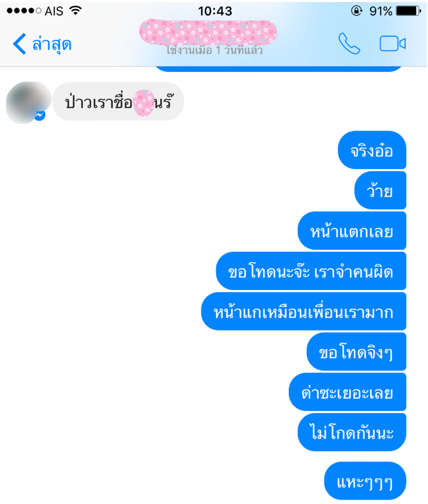Tap the voice call phone icon
Screen dimensions: 428x504
pyautogui.click(x=349, y=44)
